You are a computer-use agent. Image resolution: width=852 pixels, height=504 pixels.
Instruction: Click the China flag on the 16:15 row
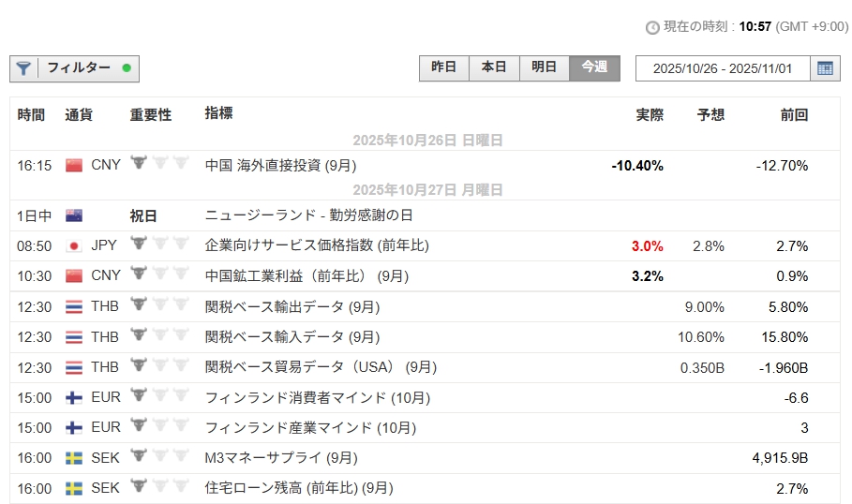(x=74, y=166)
